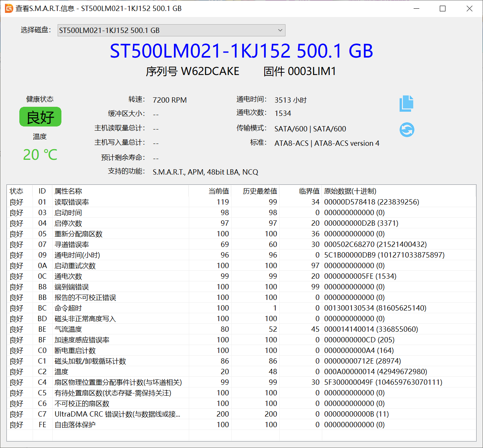Click the firmware text 0003LIM1
483x448 pixels.
coord(312,71)
